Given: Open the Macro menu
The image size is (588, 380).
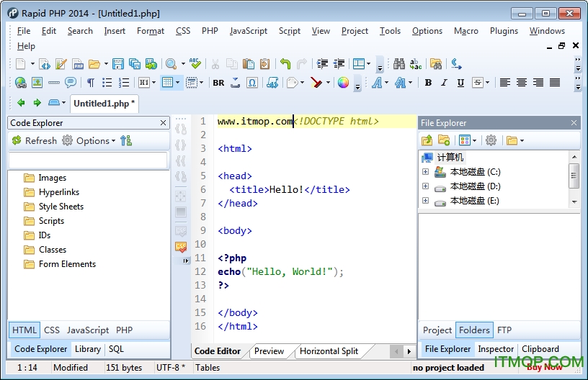Looking at the screenshot, I should (466, 31).
